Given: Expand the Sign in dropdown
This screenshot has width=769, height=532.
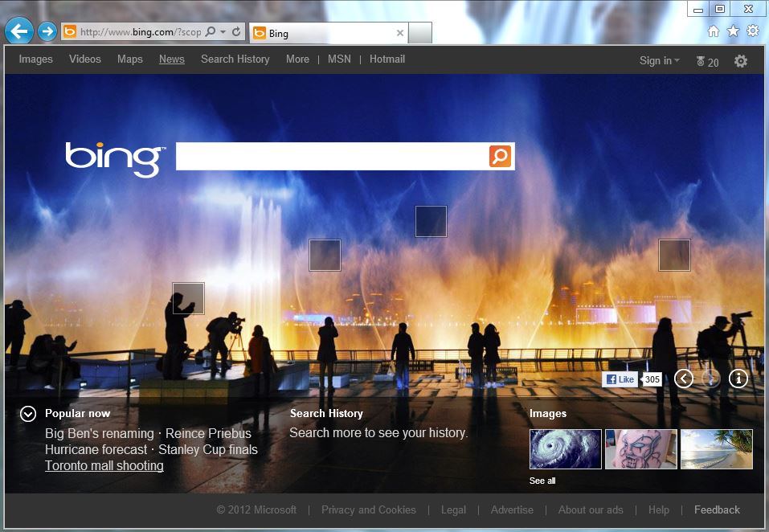Looking at the screenshot, I should pos(659,61).
